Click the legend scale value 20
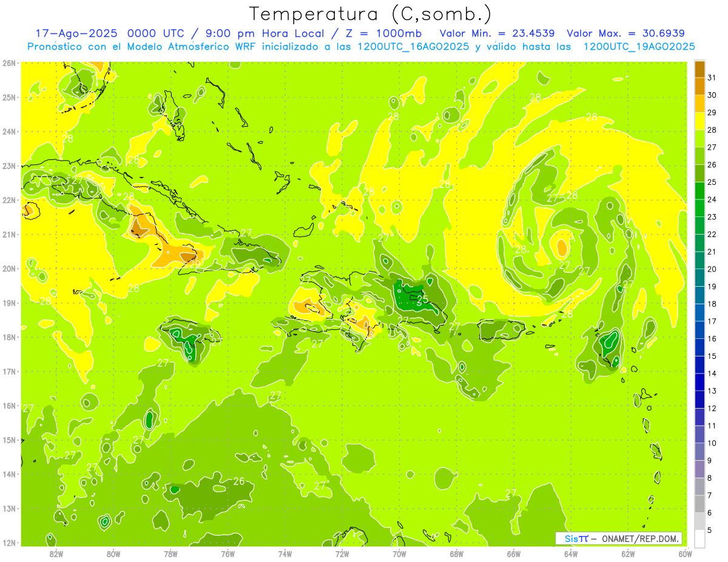 coord(712,269)
